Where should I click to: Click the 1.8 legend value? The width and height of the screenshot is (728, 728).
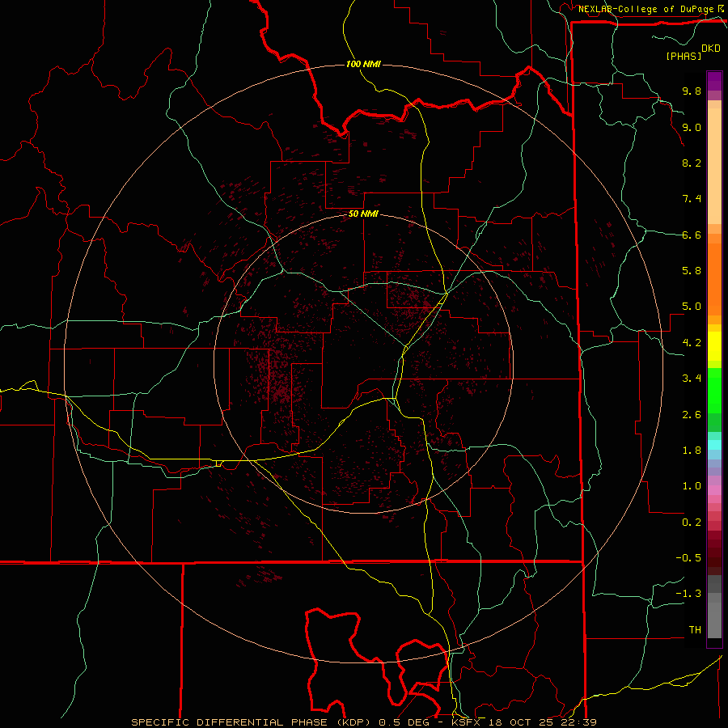[x=692, y=451]
